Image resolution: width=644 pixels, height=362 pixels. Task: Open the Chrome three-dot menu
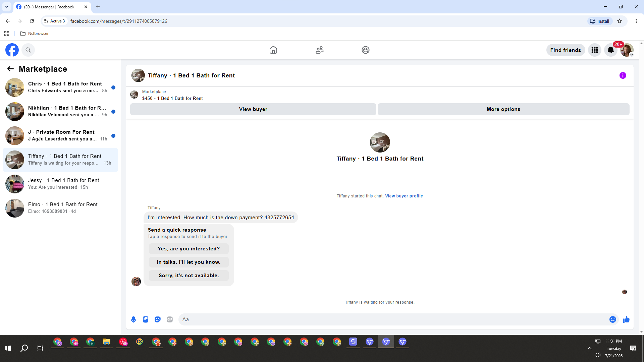pyautogui.click(x=636, y=21)
